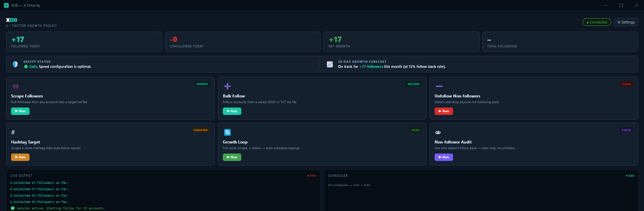
Task: Click the Bulk Follow plus icon
Action: [x=227, y=86]
